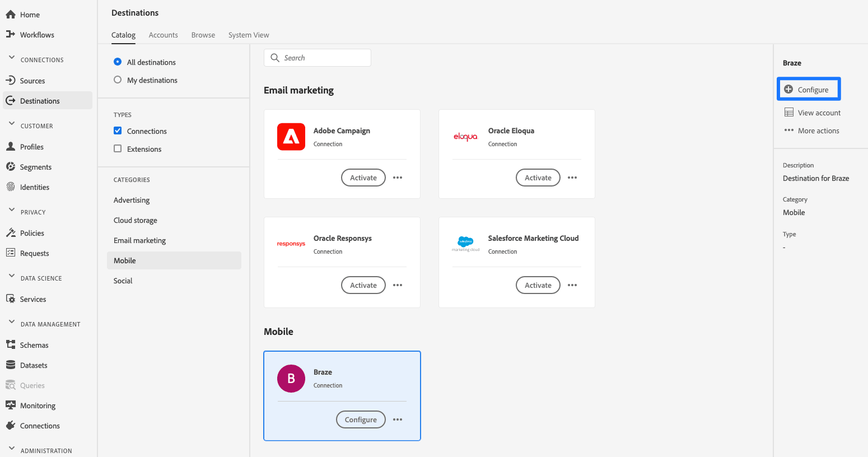Click the Segments icon in sidebar

click(10, 167)
